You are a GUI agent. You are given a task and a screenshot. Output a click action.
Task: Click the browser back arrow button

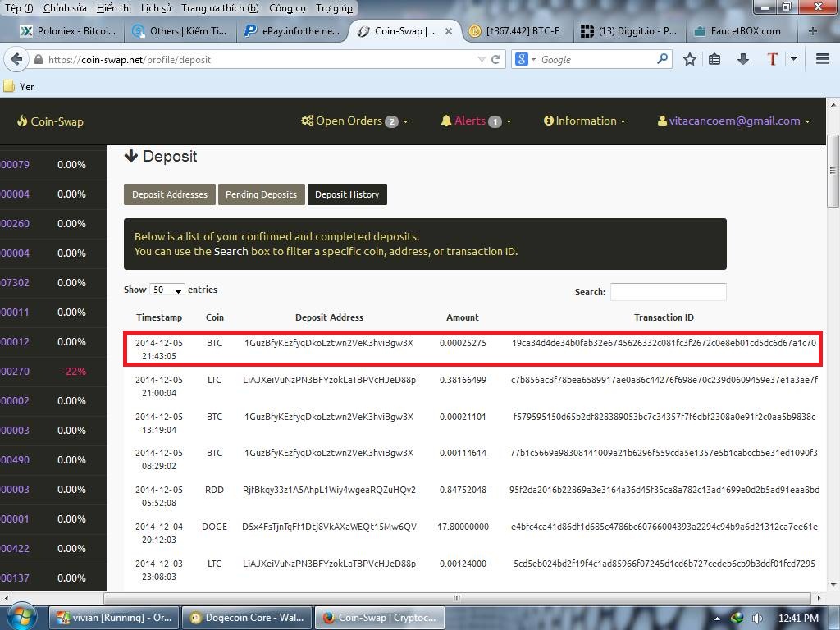[x=16, y=59]
